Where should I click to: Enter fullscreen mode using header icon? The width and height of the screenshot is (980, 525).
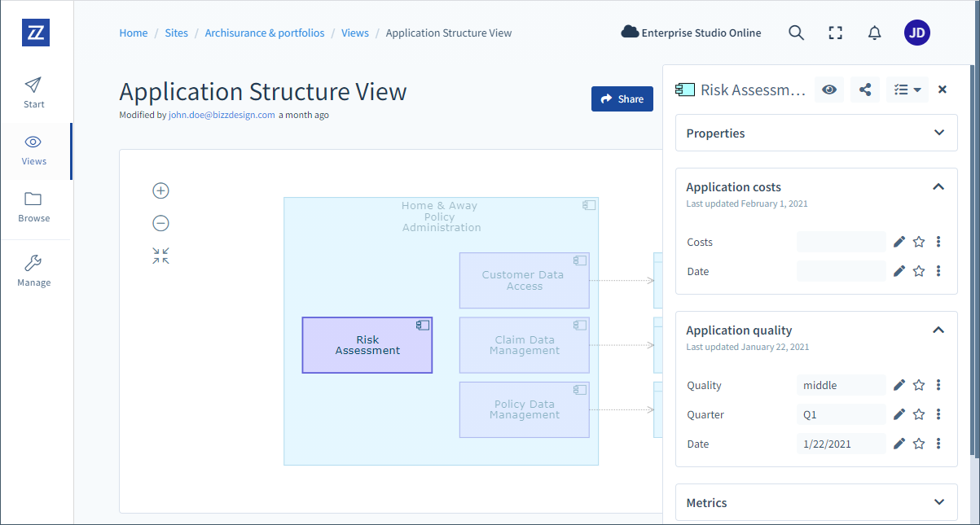click(835, 33)
